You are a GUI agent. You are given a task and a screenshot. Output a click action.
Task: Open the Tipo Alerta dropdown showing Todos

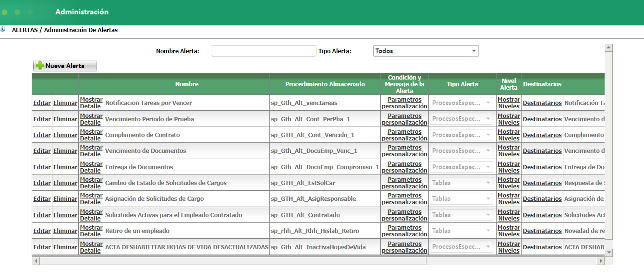(x=425, y=51)
